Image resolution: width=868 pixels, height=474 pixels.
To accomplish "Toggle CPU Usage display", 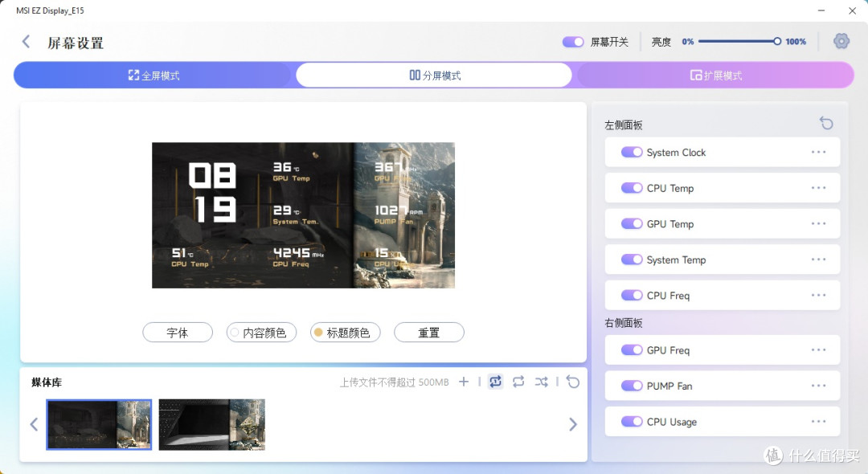I will (632, 422).
